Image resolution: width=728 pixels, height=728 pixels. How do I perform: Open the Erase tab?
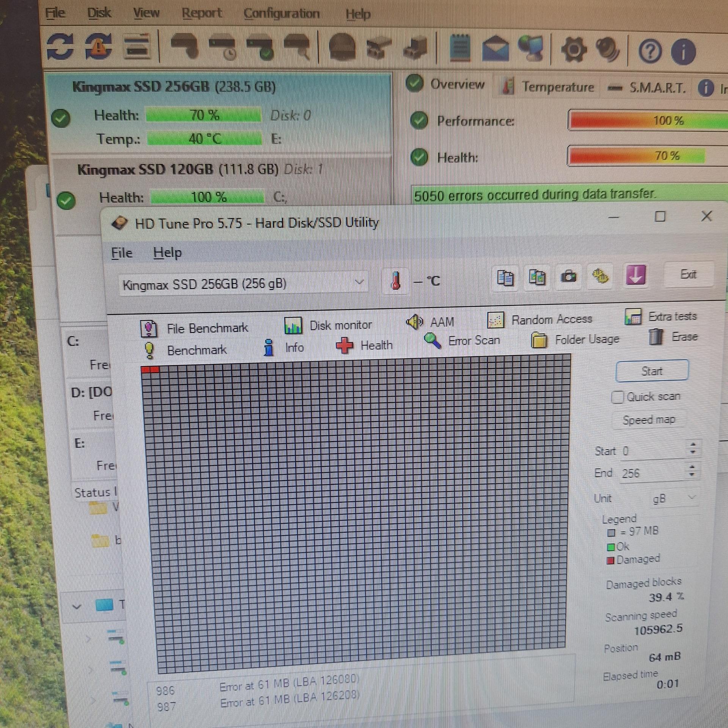(x=673, y=336)
